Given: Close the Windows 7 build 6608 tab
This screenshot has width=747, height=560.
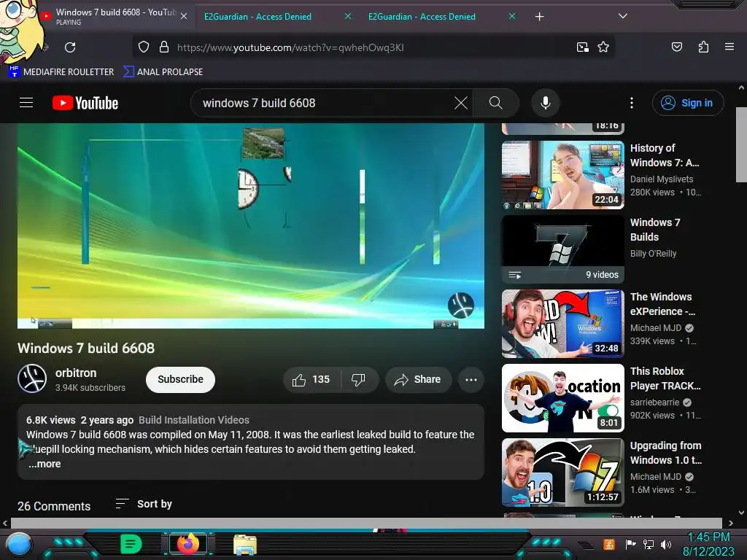Looking at the screenshot, I should tap(184, 17).
